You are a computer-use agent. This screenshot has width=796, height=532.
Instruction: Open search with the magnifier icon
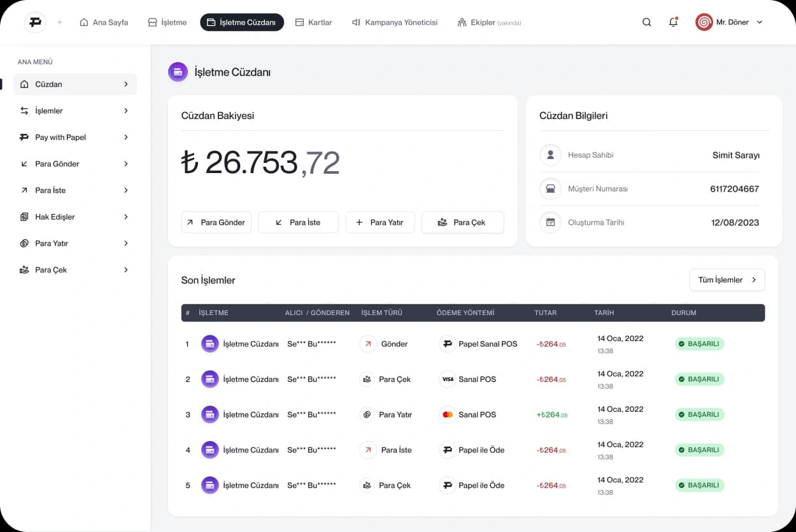tap(646, 22)
